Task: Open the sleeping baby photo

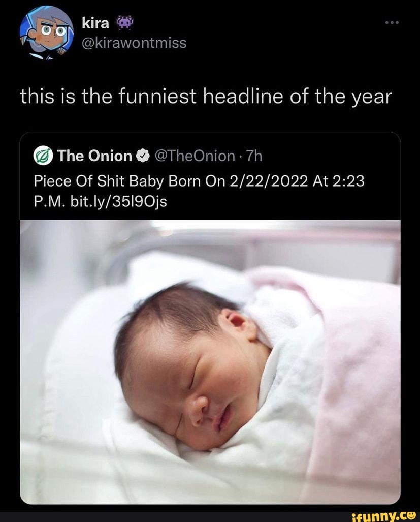Action: coord(210,362)
